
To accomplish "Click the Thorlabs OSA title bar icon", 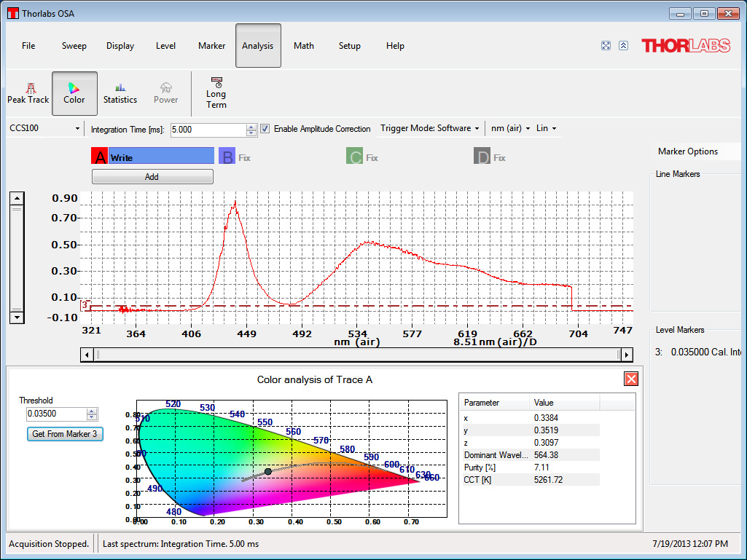I will [13, 13].
